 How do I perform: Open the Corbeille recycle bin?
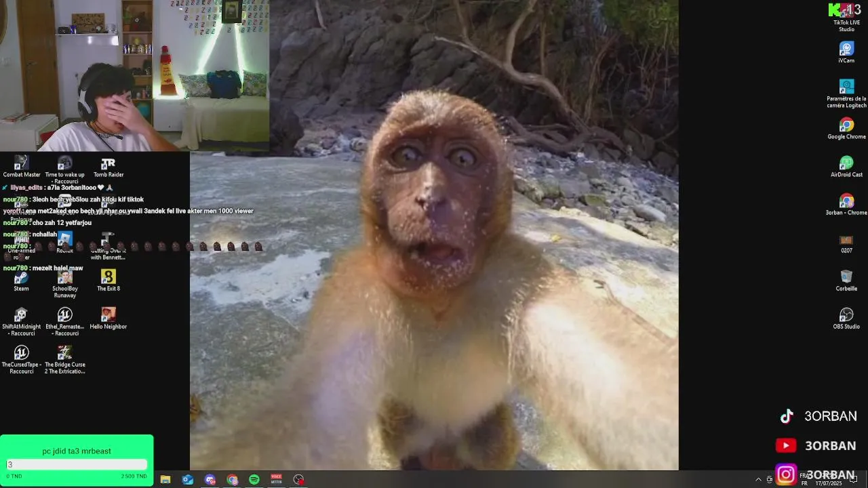point(846,281)
